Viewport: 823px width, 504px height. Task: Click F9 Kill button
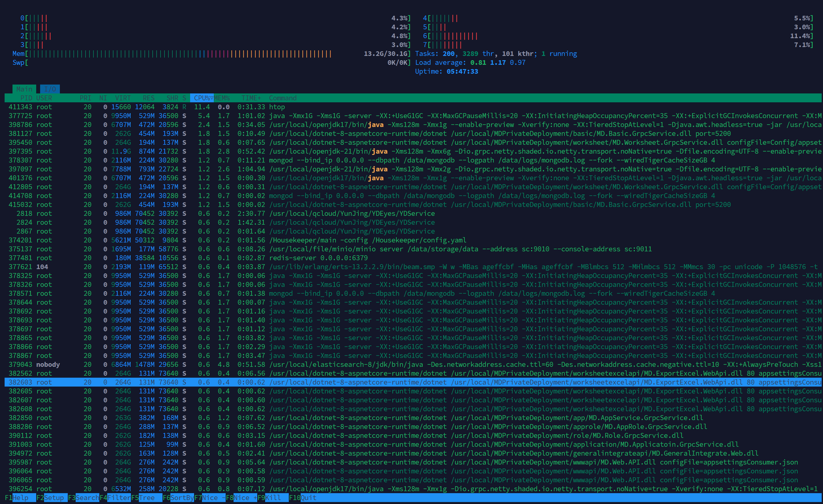pyautogui.click(x=273, y=498)
